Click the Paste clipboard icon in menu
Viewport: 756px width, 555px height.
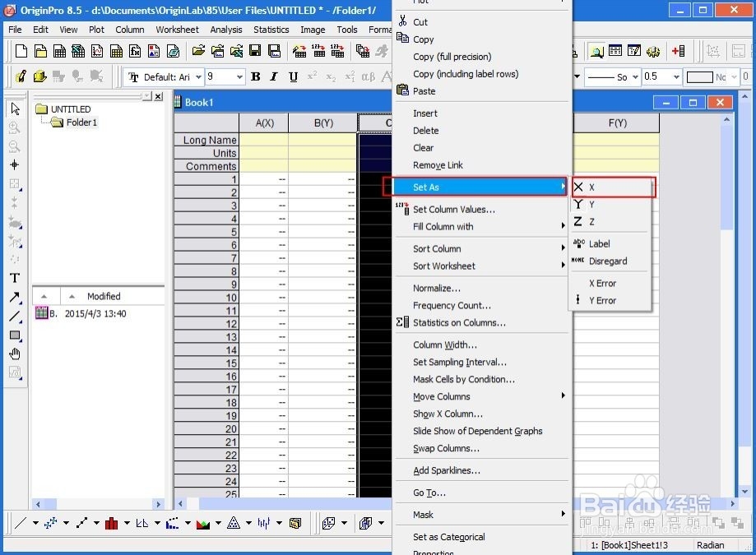point(402,90)
